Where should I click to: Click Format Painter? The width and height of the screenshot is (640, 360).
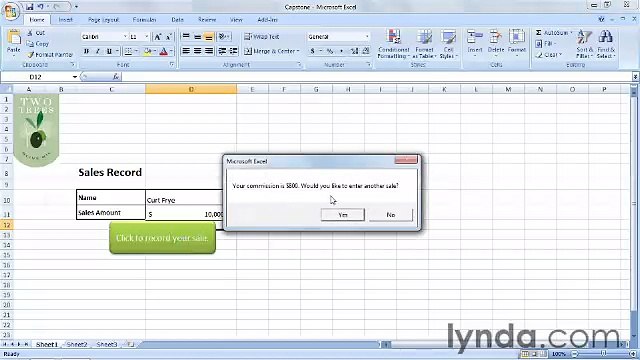[50, 54]
